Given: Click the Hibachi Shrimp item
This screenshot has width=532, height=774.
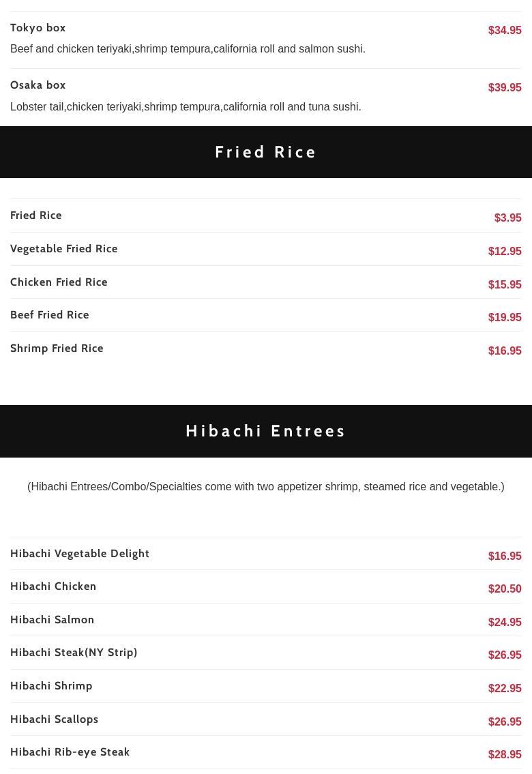Looking at the screenshot, I should [52, 686].
